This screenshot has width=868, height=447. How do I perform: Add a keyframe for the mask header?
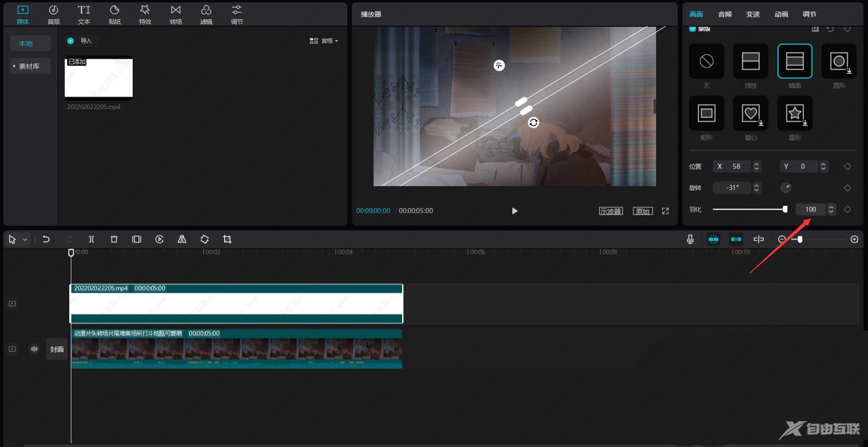tap(847, 29)
